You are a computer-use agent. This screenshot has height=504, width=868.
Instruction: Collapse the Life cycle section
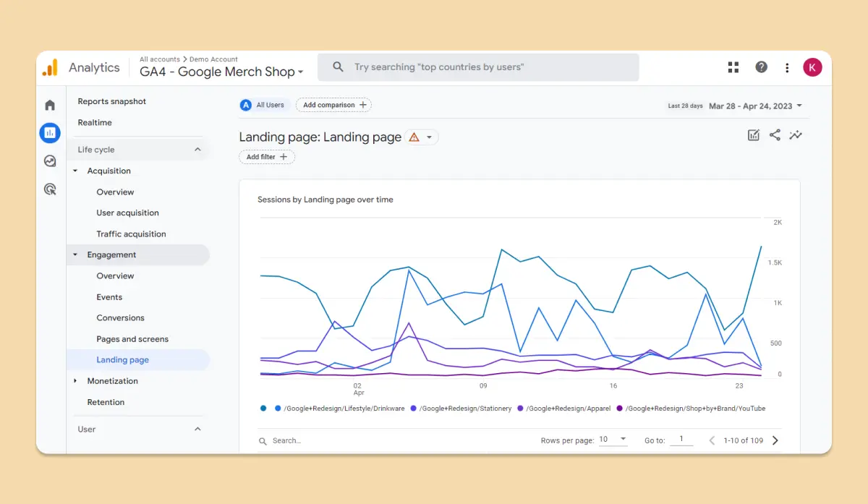198,150
